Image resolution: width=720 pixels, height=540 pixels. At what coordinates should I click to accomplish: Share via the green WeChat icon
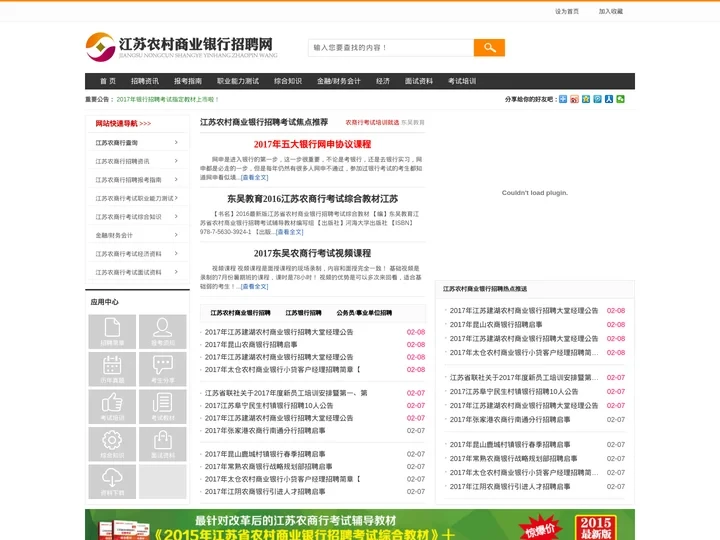pos(620,99)
